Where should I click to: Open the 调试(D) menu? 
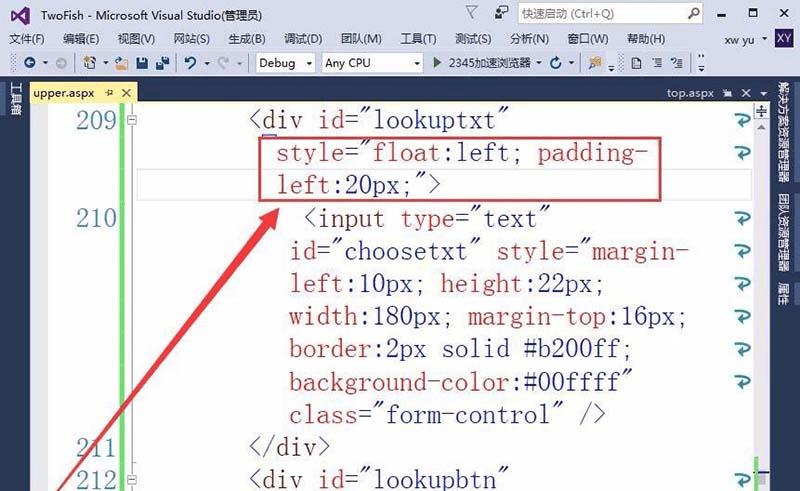[x=303, y=39]
